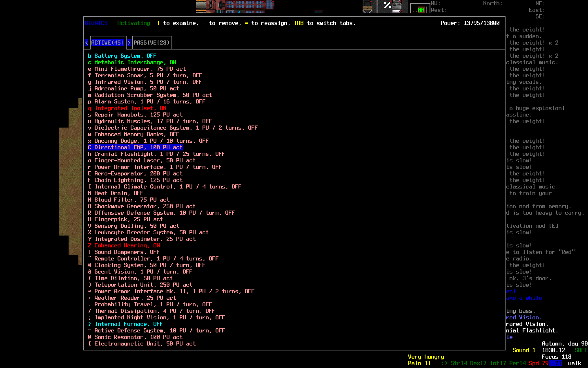The image size is (588, 368).
Task: Activate Chain Lightning bionic
Action: [x=135, y=180]
